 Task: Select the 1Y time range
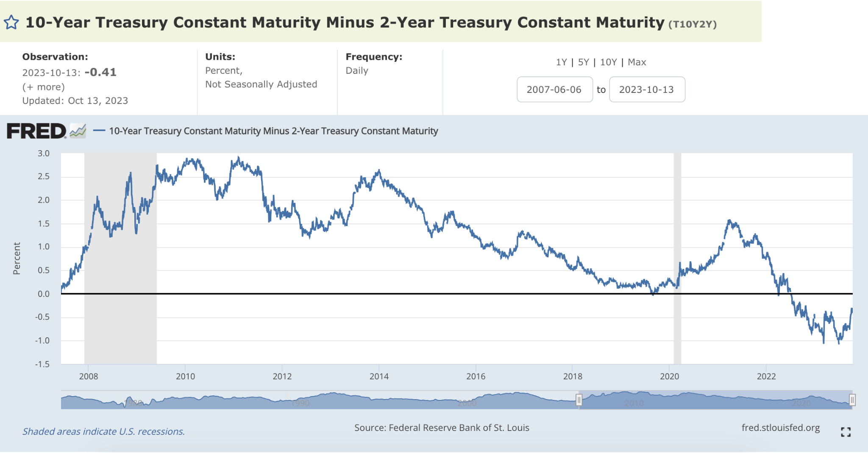[561, 62]
